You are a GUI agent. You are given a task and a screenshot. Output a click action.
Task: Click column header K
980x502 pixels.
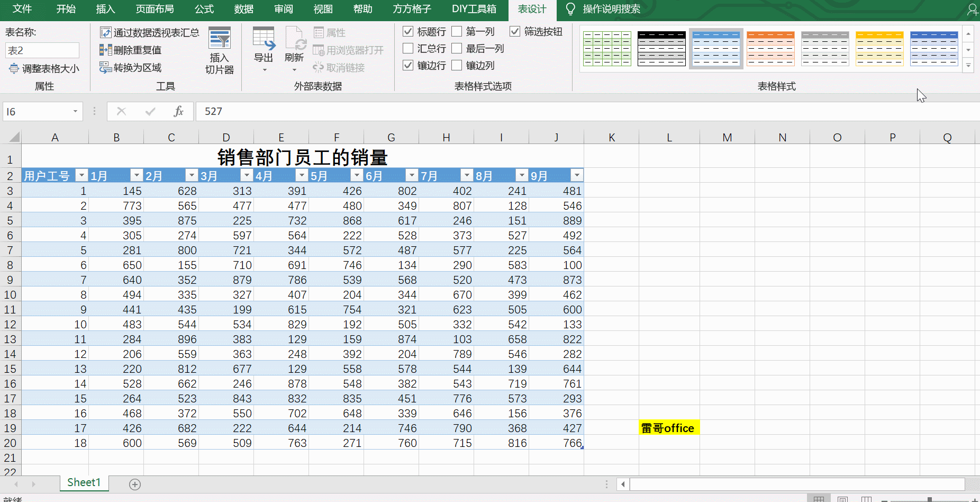[612, 138]
